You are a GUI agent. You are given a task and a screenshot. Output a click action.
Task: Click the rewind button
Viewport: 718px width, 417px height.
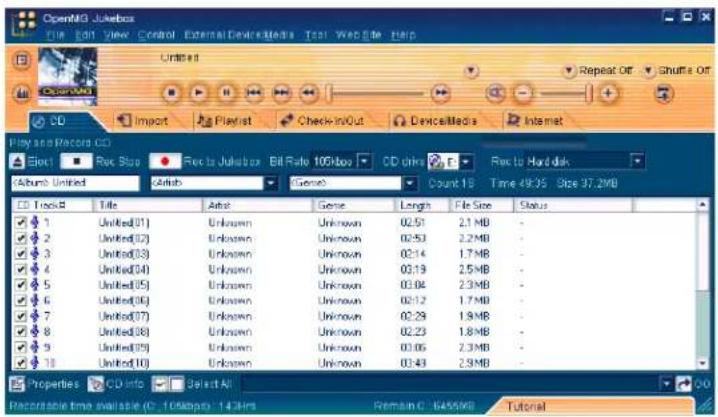[x=309, y=93]
